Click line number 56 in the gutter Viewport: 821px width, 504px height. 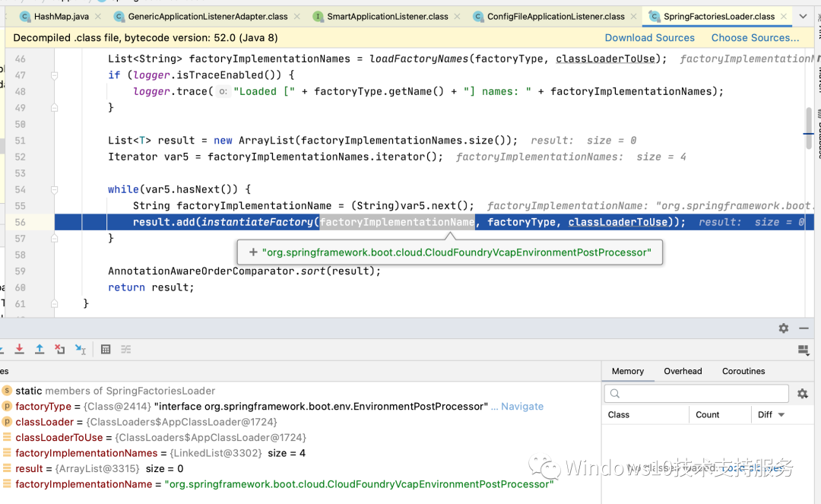pos(20,223)
